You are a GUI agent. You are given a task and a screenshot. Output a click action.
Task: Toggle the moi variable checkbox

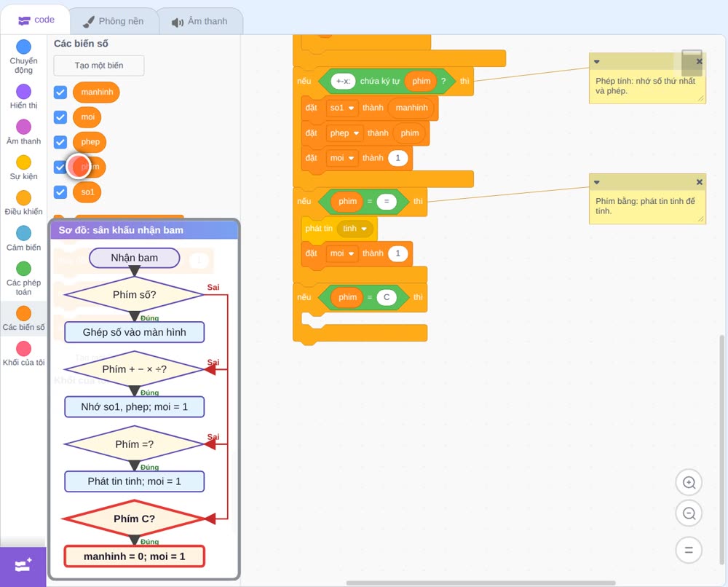(x=60, y=117)
